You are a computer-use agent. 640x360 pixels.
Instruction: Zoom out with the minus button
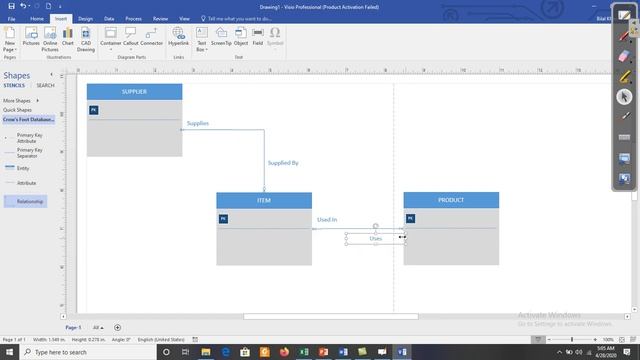[549, 340]
